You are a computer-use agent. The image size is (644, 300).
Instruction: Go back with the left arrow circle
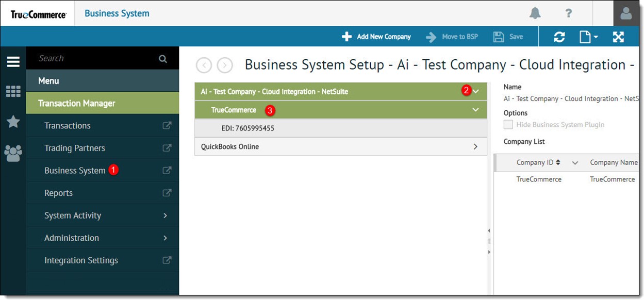tap(204, 65)
